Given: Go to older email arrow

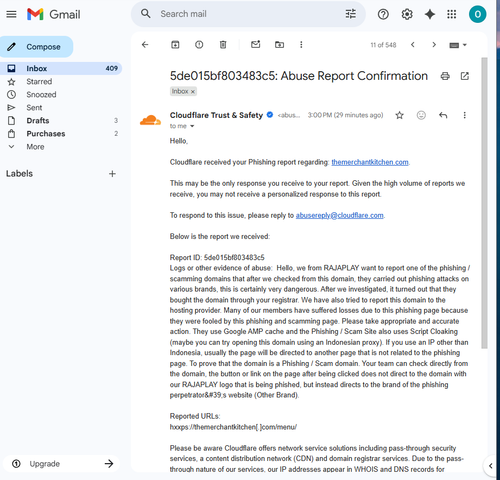Looking at the screenshot, I should tap(434, 45).
